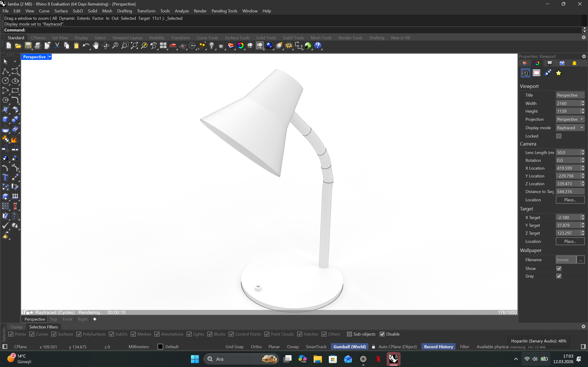Click Place button for Camera location

pyautogui.click(x=570, y=200)
